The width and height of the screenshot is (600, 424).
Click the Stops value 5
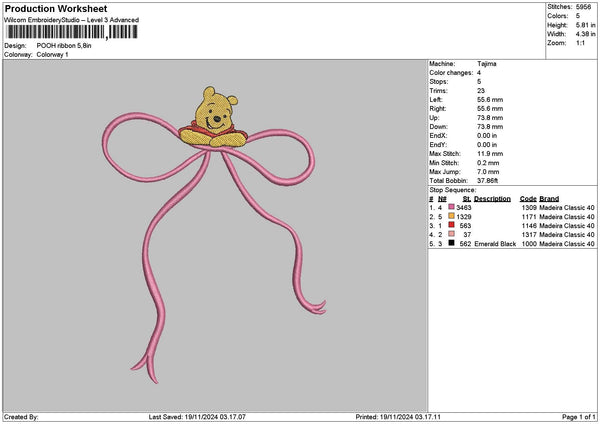click(x=479, y=82)
